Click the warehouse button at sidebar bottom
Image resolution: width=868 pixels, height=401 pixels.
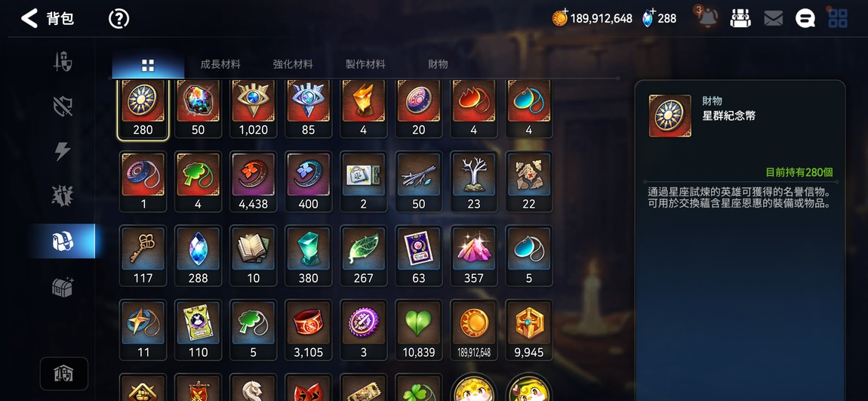click(63, 374)
